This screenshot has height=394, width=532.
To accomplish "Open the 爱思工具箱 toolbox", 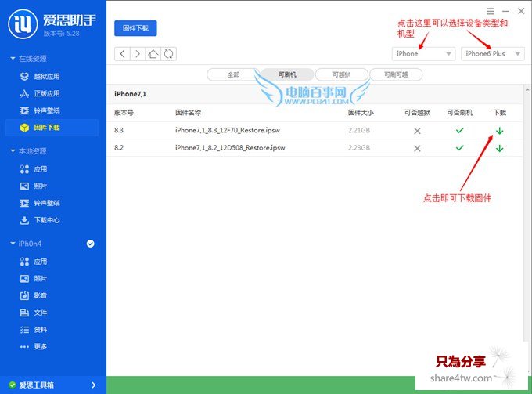I will [x=53, y=385].
